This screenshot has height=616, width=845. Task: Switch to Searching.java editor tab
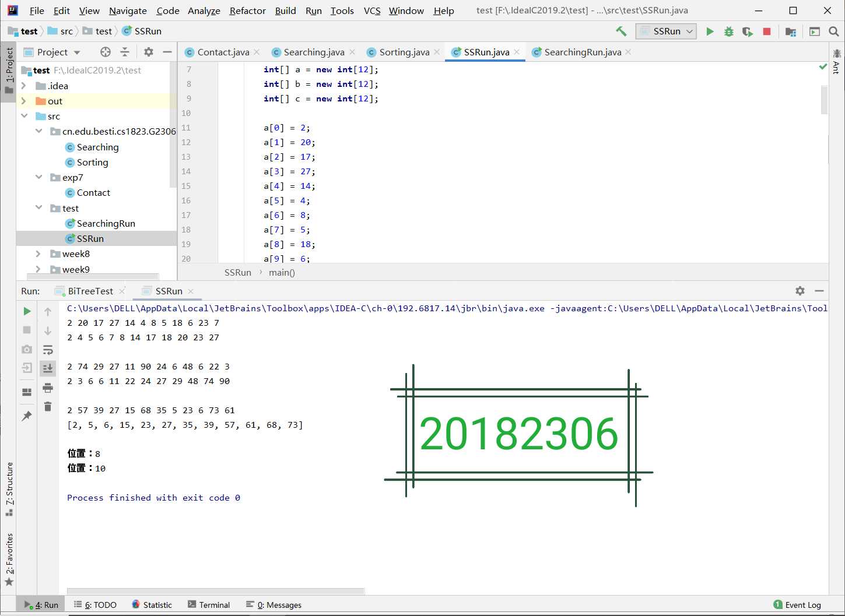pos(314,52)
